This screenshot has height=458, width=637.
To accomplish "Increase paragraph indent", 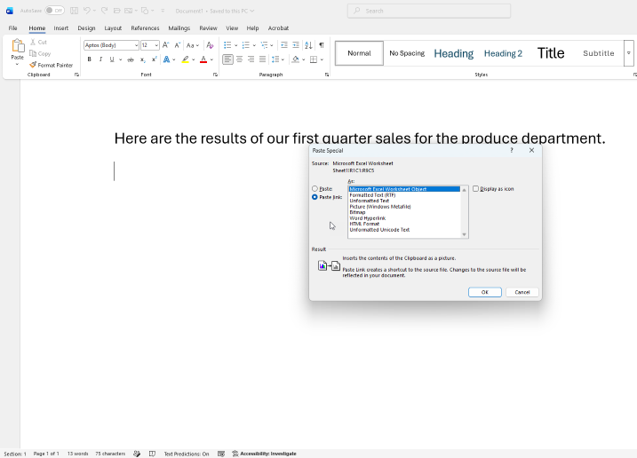I will 296,45.
